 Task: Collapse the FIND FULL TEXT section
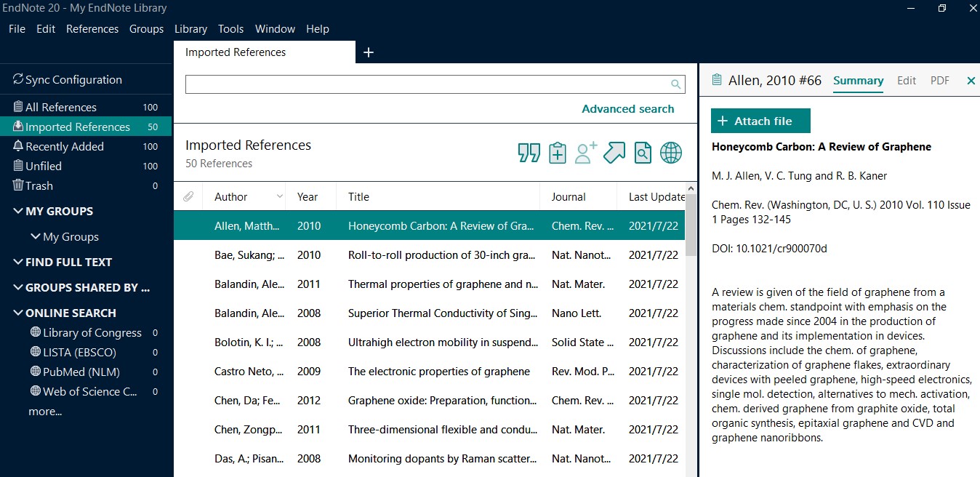tap(18, 262)
